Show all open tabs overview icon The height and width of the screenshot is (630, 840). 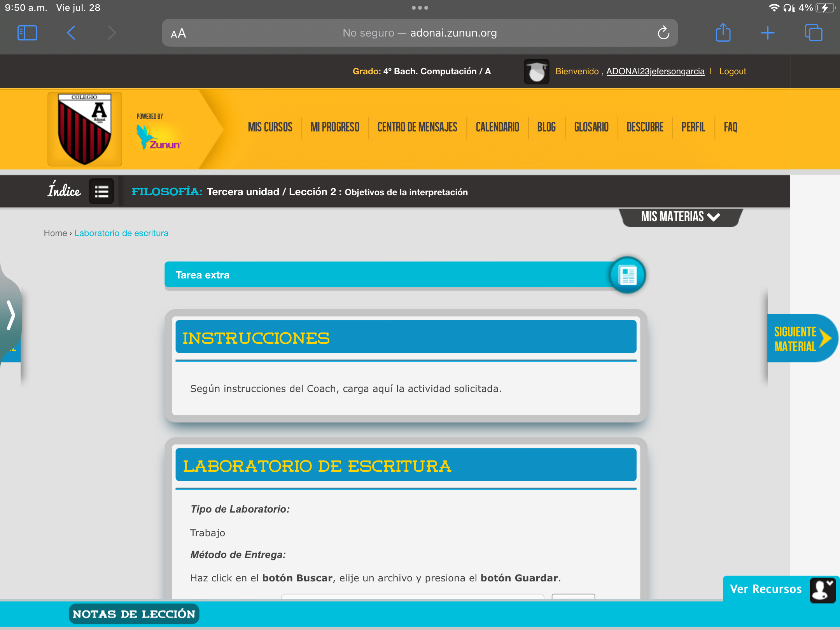point(814,33)
